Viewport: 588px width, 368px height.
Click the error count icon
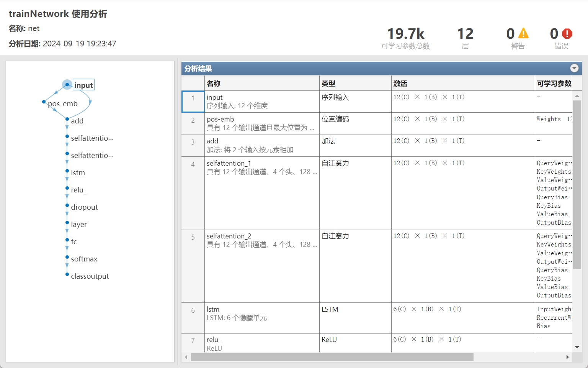[x=567, y=34]
